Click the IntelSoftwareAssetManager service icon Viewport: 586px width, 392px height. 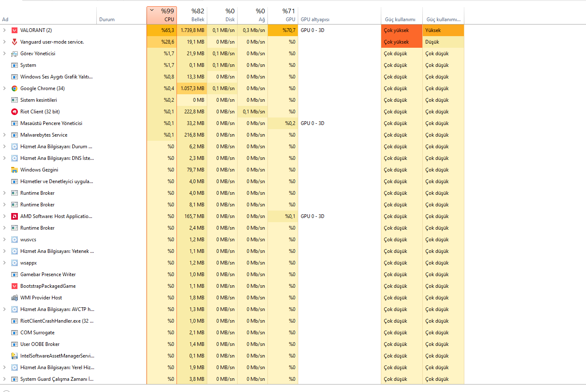point(15,356)
